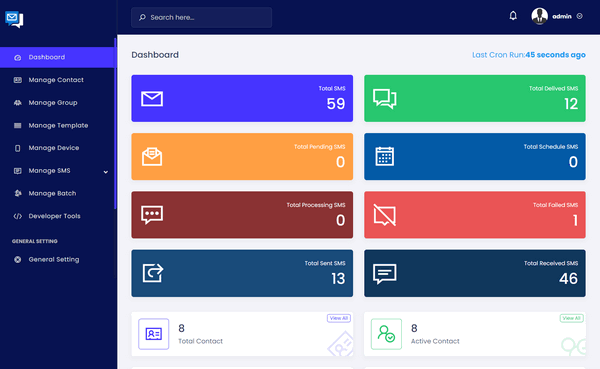Click View All on Active Contact card
This screenshot has height=369, width=600.
click(572, 318)
